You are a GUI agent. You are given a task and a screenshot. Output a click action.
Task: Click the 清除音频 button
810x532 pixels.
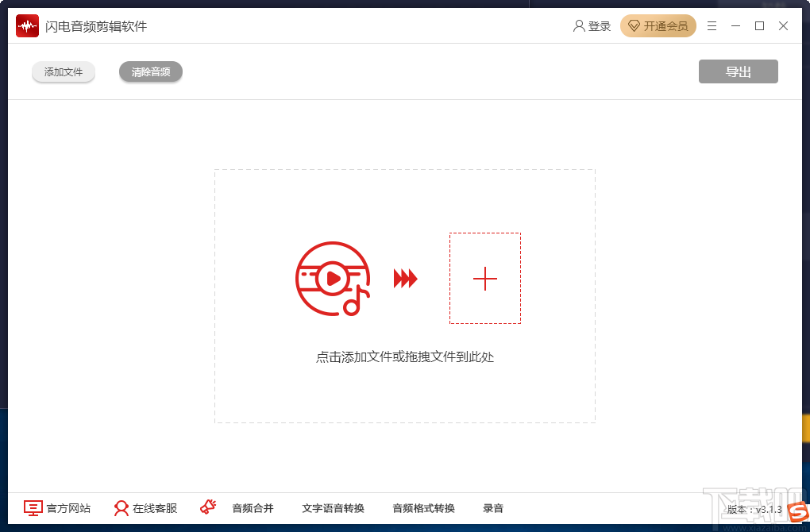click(150, 71)
